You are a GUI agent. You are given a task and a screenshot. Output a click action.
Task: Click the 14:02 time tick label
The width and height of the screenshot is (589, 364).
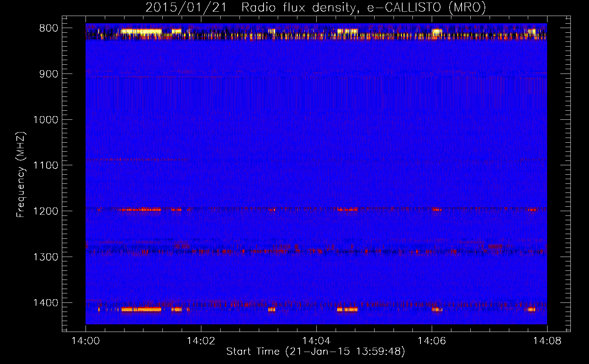(x=201, y=341)
